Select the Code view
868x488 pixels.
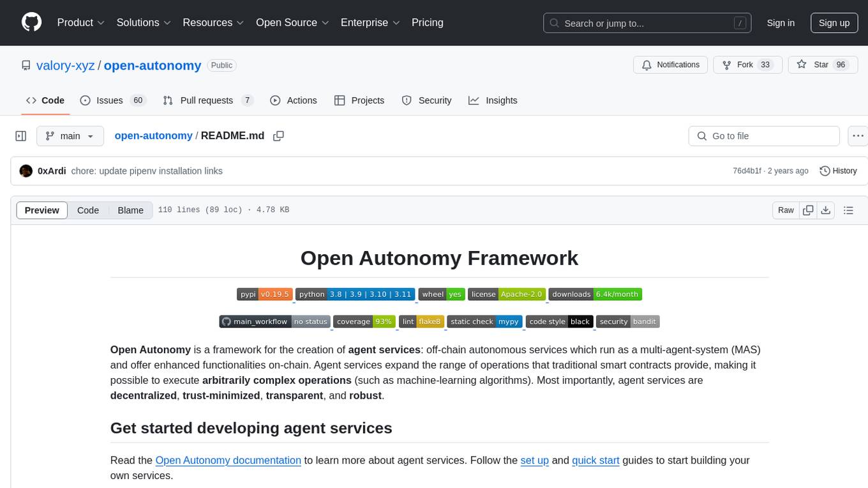[88, 210]
